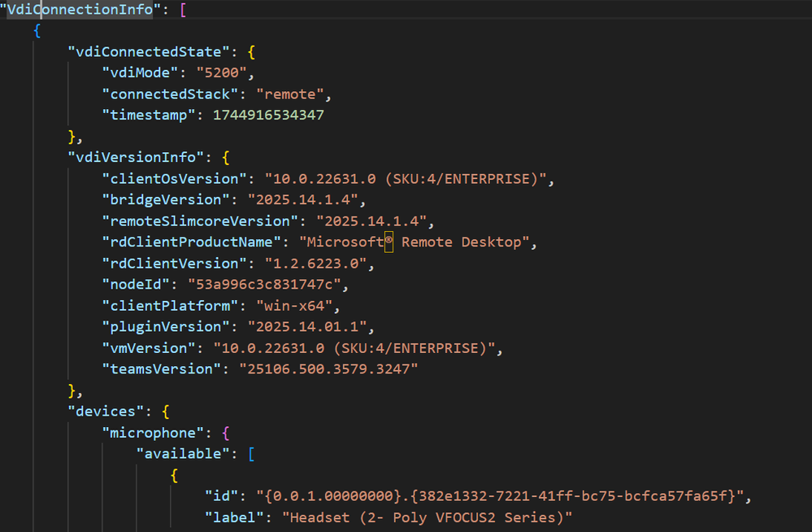The width and height of the screenshot is (812, 532).
Task: Click the "timestamp" key
Action: pos(149,116)
